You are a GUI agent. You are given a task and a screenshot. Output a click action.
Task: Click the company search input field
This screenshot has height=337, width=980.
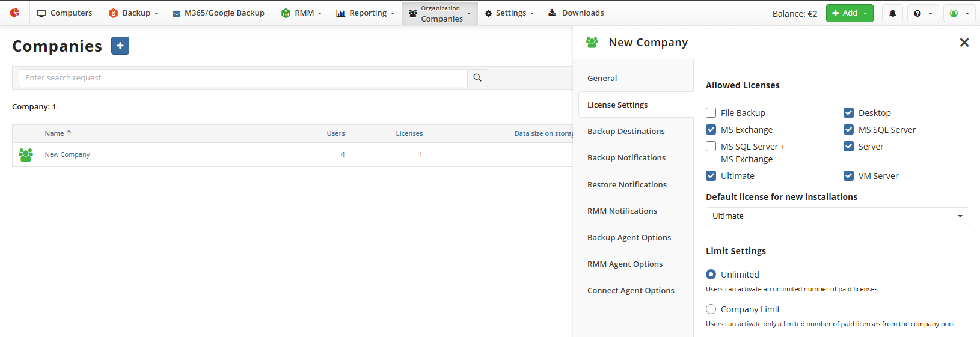click(x=243, y=77)
